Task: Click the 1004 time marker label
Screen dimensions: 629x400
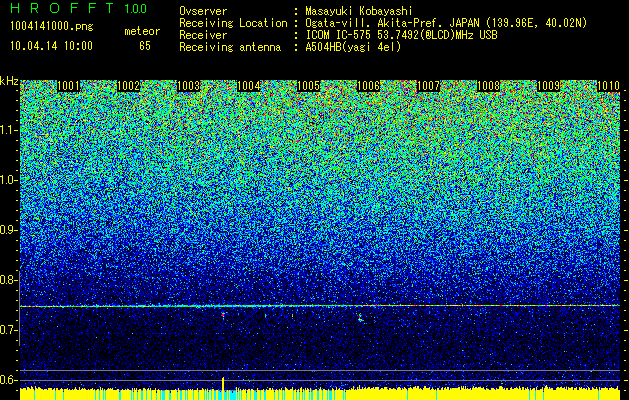Action: click(249, 86)
